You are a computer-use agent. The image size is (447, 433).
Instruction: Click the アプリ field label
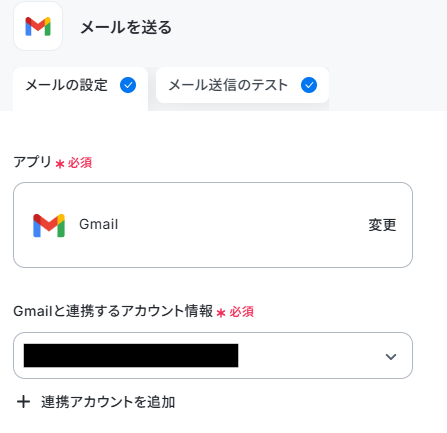click(x=32, y=162)
